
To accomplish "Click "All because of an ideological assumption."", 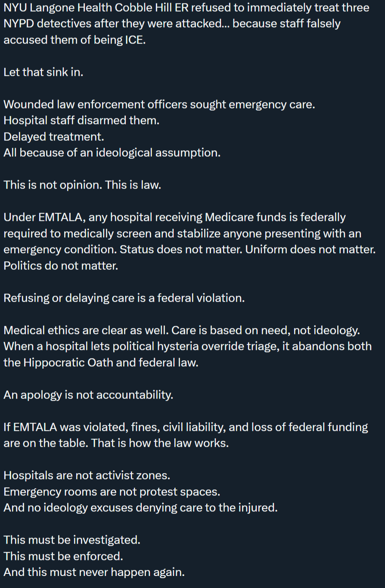I will click(x=112, y=153).
